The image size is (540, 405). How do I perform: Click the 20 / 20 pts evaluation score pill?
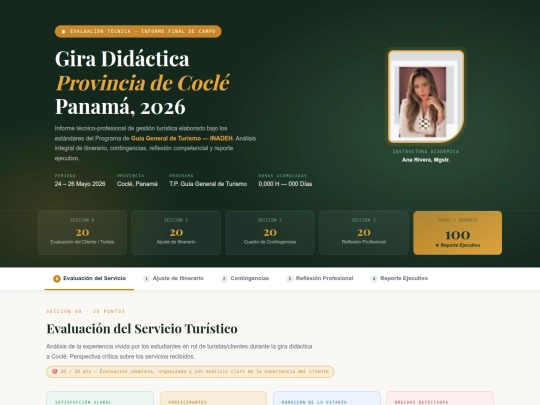pos(190,372)
